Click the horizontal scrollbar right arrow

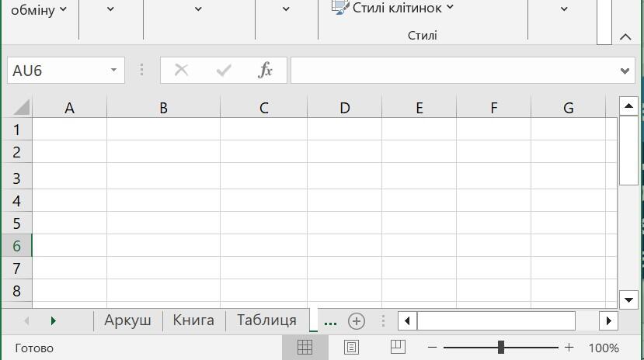609,320
